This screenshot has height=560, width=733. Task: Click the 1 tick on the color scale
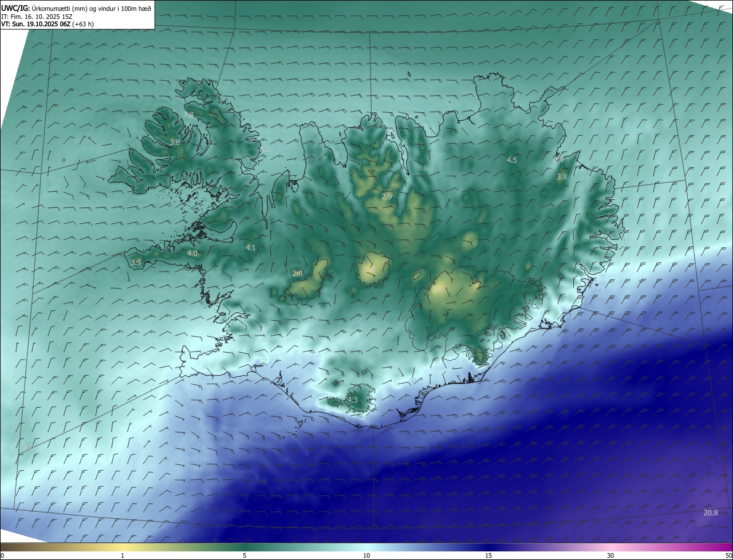tap(123, 555)
